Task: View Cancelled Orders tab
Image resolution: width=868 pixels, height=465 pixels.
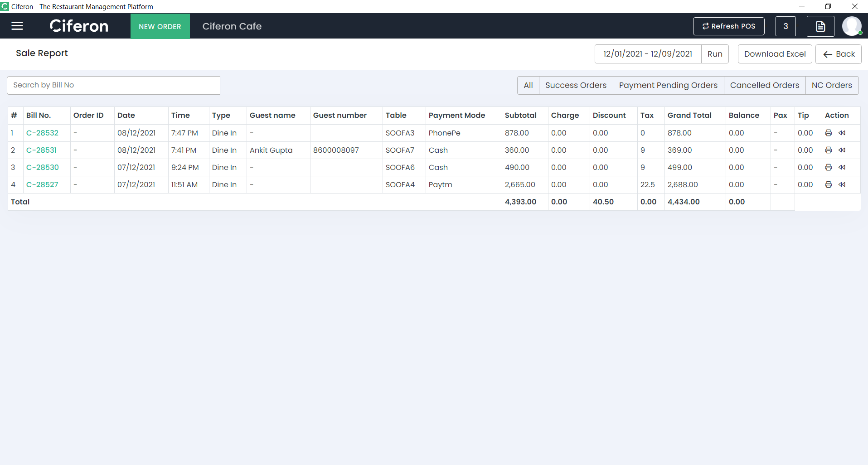Action: [764, 85]
